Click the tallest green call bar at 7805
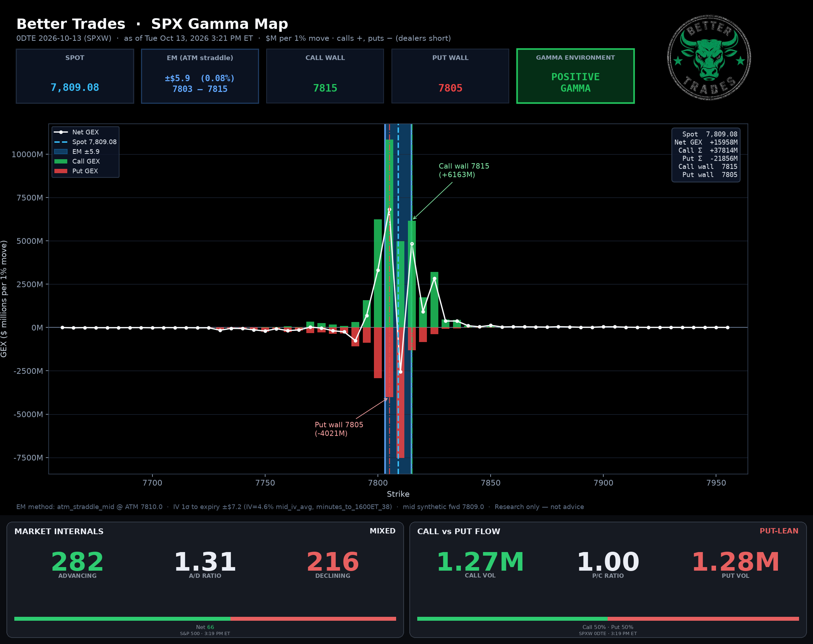The image size is (813, 644). (x=389, y=233)
